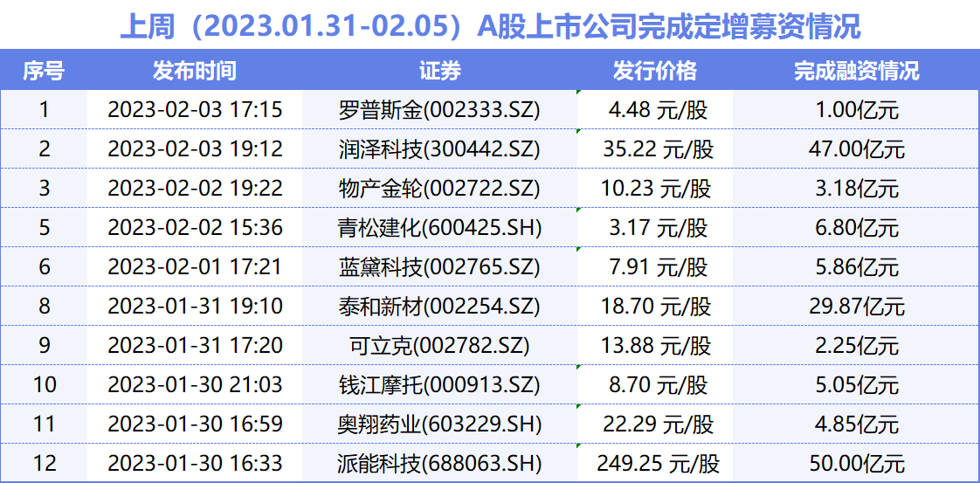Select cell 派能科技(688063.SH)

point(439,463)
